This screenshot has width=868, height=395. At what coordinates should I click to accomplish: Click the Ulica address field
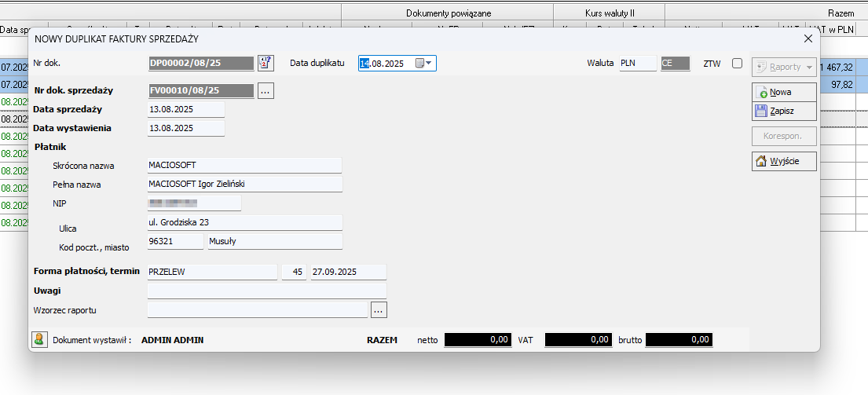(x=244, y=223)
